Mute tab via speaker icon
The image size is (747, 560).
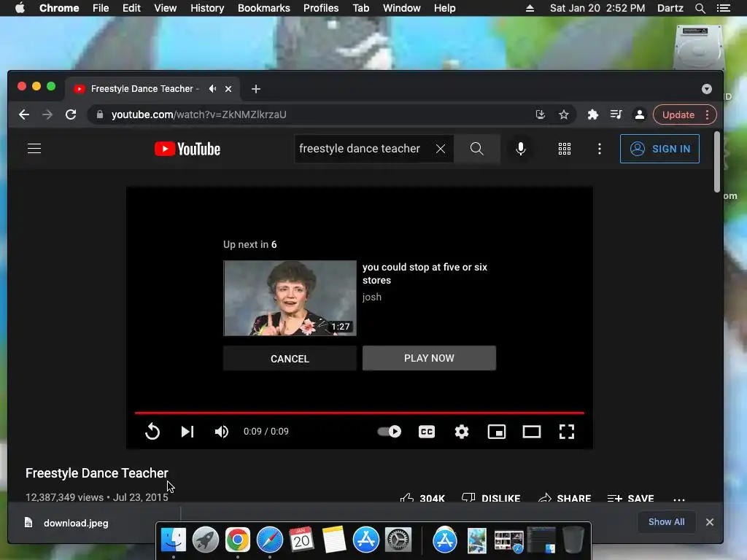[x=212, y=88]
